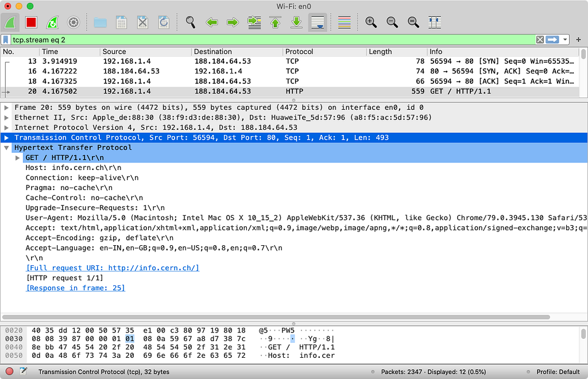588x379 pixels.
Task: Follow Response in frame: 25 link
Action: point(75,288)
